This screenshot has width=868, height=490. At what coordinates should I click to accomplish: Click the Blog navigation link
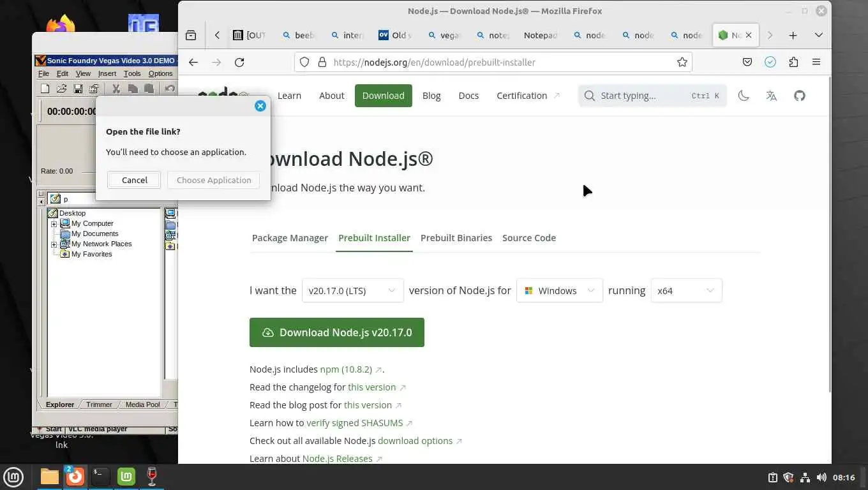pos(431,96)
